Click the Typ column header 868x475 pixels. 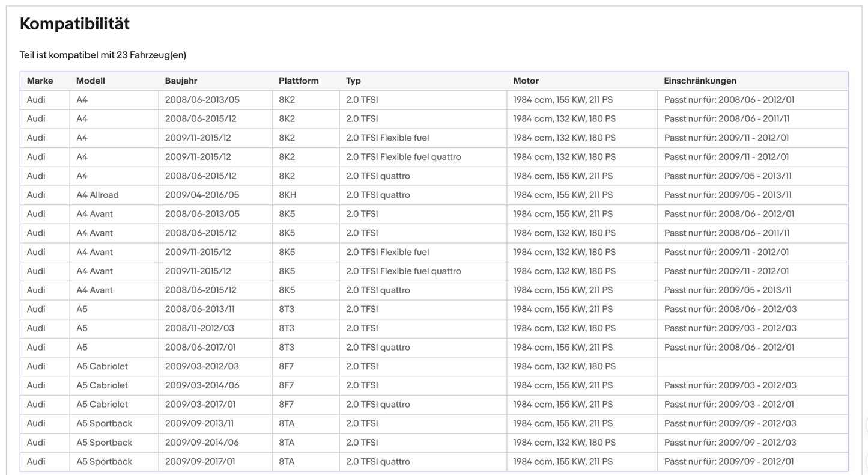(353, 81)
